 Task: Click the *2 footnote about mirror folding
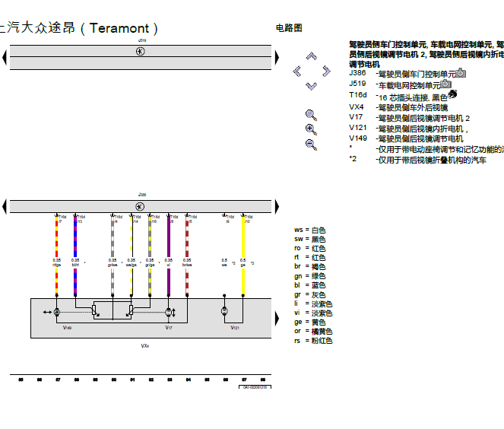(431, 160)
